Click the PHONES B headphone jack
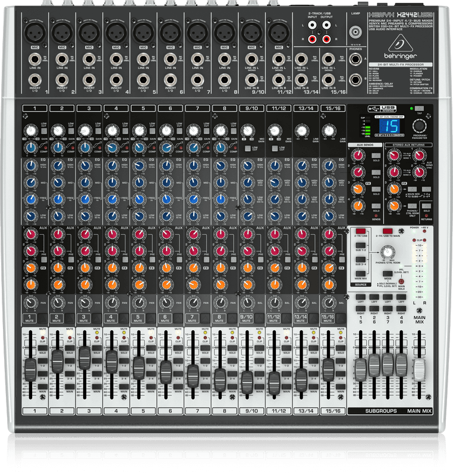This screenshot has width=453, height=476. tap(355, 80)
